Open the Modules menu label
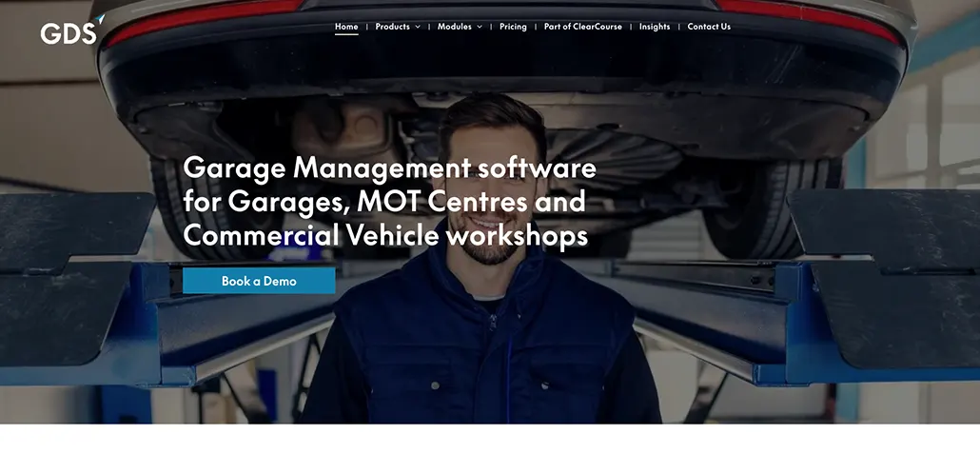980x454 pixels. click(454, 27)
